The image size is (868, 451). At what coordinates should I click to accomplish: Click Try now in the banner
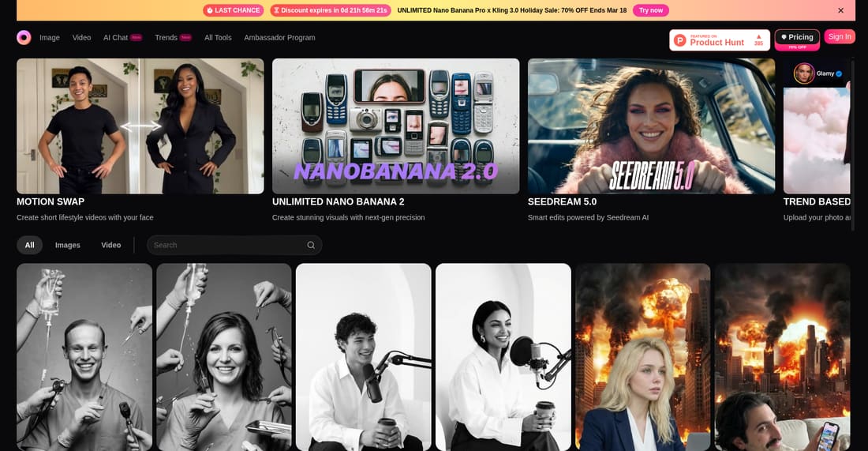click(x=650, y=10)
